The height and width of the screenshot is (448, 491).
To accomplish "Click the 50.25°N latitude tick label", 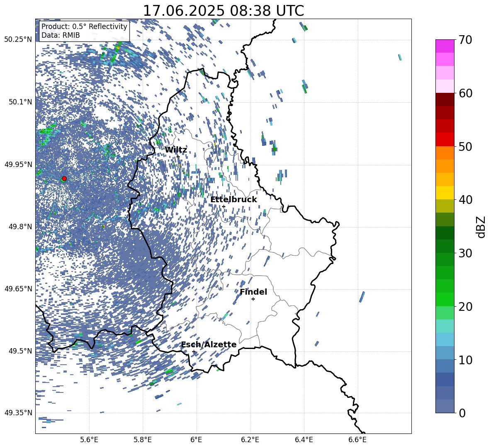I will 18,40.
